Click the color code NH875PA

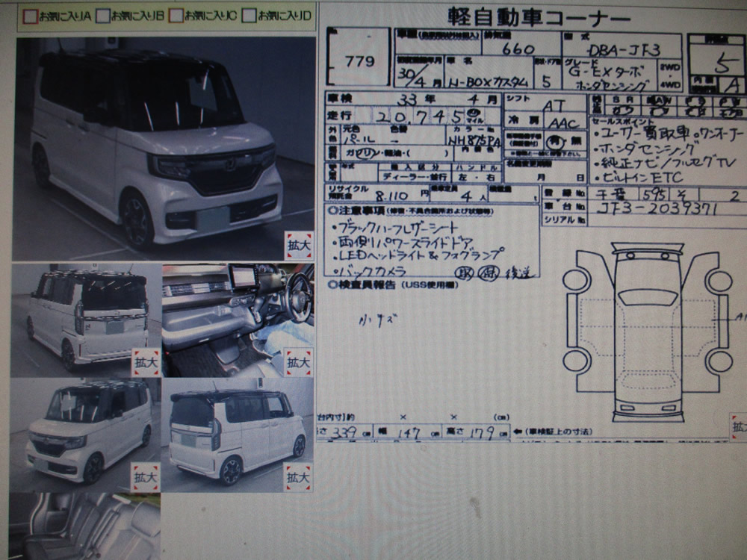tap(474, 140)
